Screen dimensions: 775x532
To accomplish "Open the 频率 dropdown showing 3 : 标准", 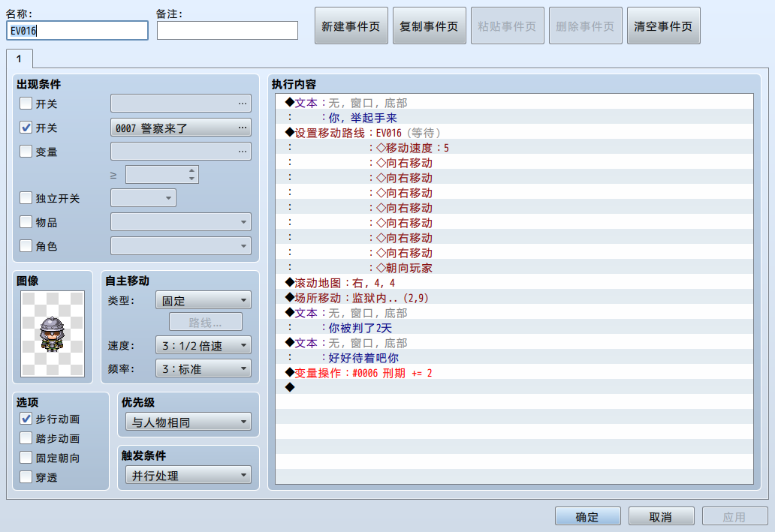I will click(x=204, y=368).
